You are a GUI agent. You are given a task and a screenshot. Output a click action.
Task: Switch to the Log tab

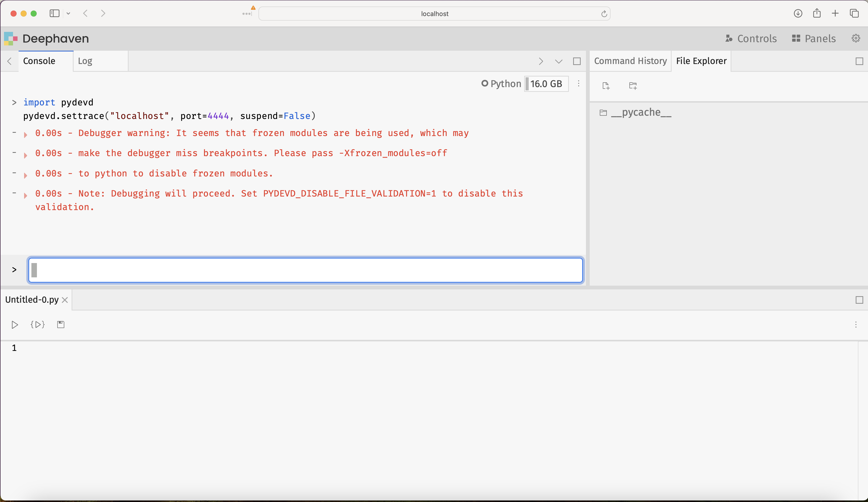(x=85, y=61)
